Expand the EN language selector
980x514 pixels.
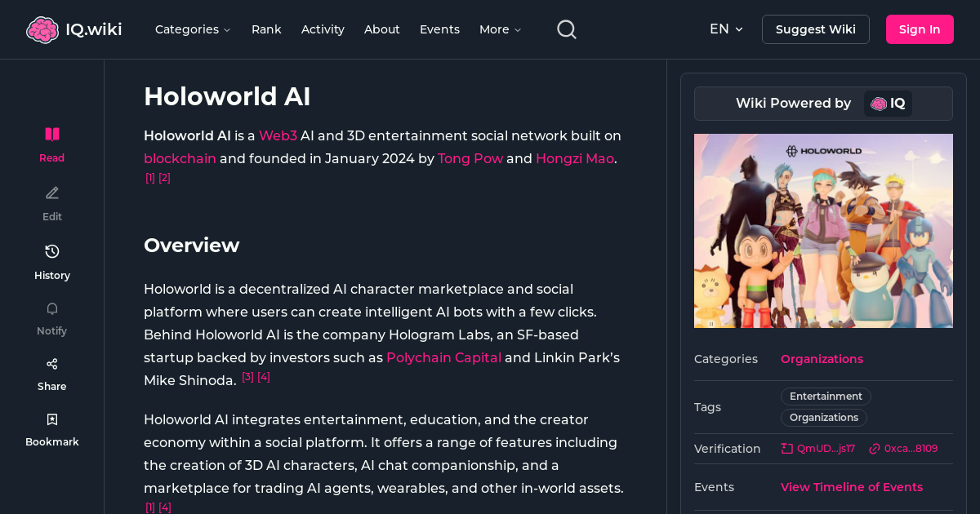(x=725, y=29)
